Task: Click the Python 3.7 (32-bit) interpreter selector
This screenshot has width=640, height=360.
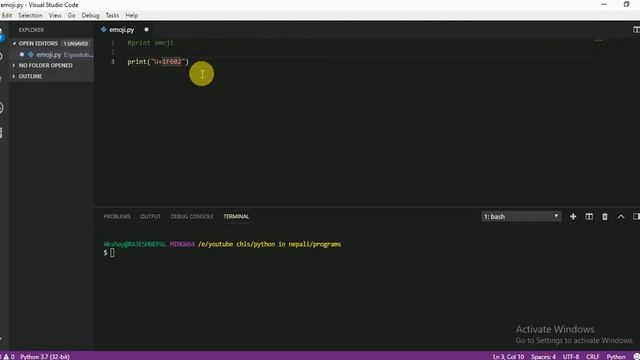Action: [x=45, y=356]
